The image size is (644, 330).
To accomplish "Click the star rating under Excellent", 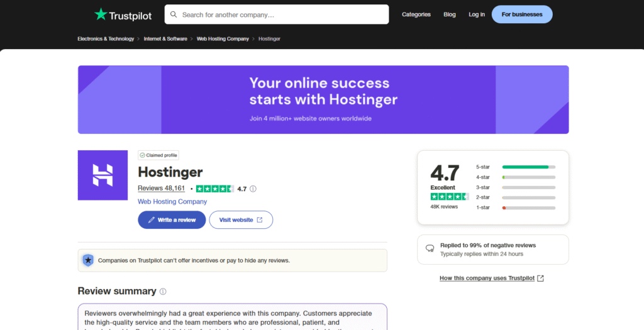I will click(x=450, y=197).
